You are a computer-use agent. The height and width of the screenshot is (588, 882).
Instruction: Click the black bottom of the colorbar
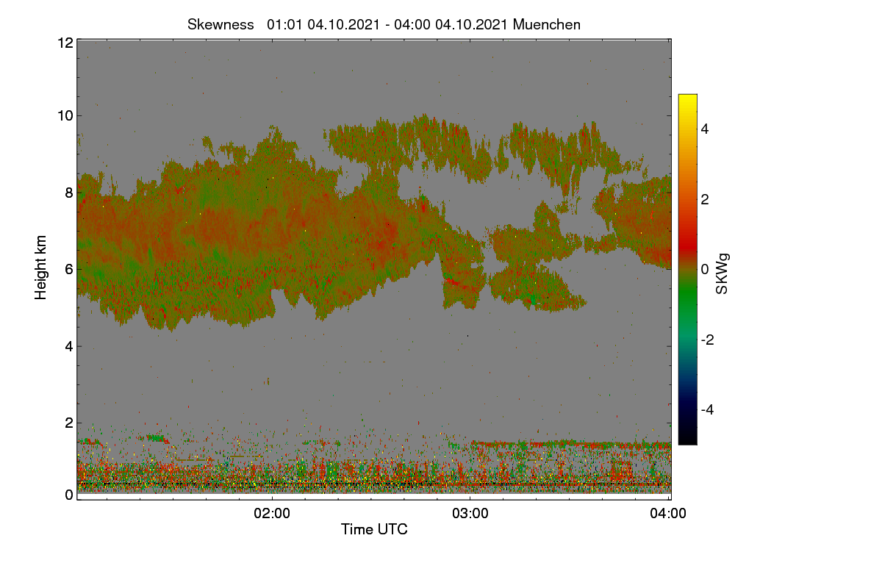click(687, 438)
